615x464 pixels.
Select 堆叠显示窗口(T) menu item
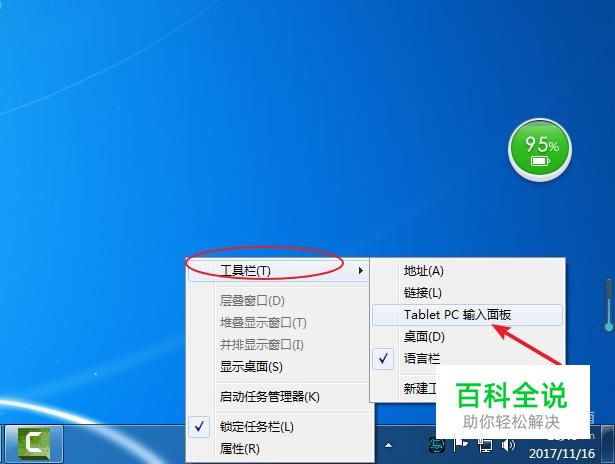(x=278, y=323)
